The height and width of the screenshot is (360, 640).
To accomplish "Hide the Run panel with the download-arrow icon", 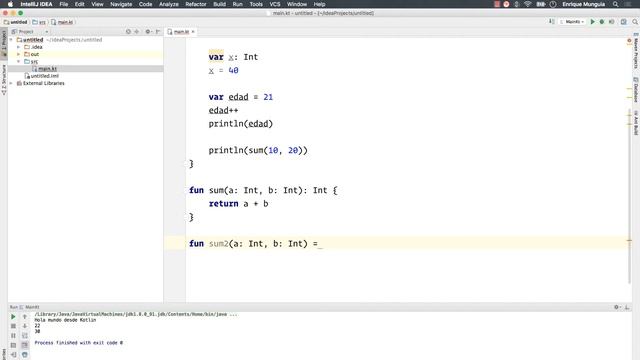I will point(627,307).
